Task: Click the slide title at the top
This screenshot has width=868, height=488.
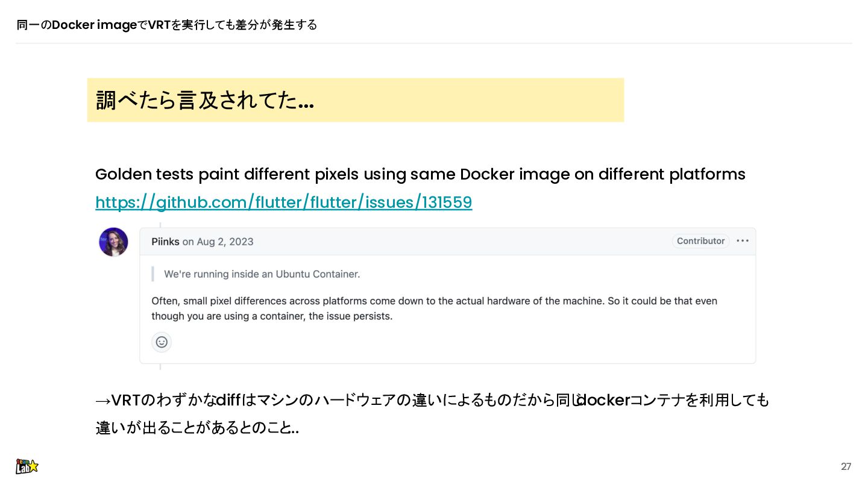Action: coord(167,25)
